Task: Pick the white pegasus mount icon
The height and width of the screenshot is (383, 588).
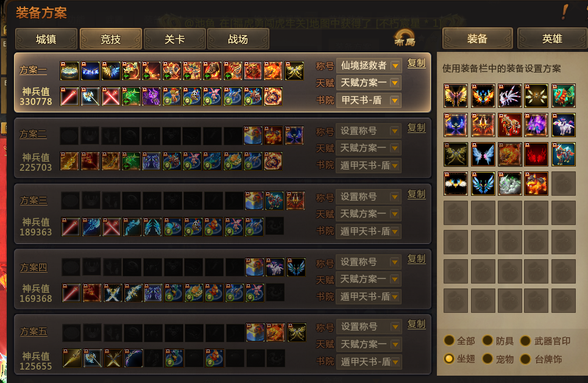Action: pyautogui.click(x=563, y=124)
